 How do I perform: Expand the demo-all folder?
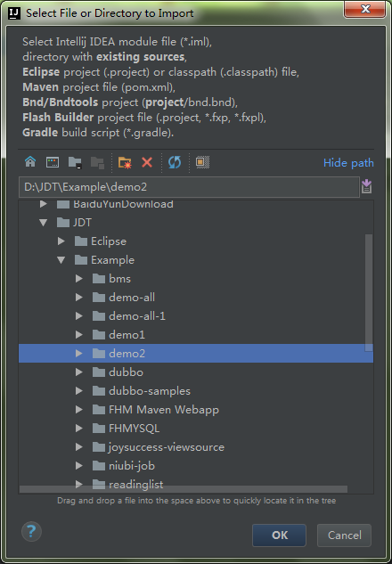point(79,297)
